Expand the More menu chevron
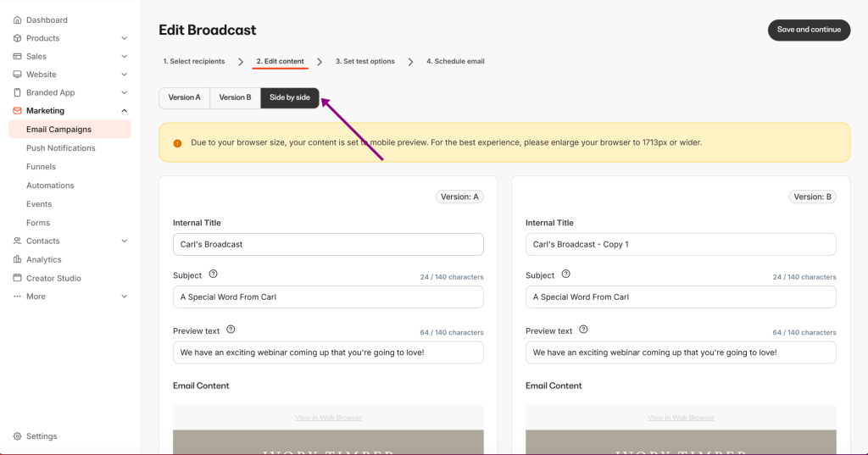The width and height of the screenshot is (868, 455). coord(124,297)
